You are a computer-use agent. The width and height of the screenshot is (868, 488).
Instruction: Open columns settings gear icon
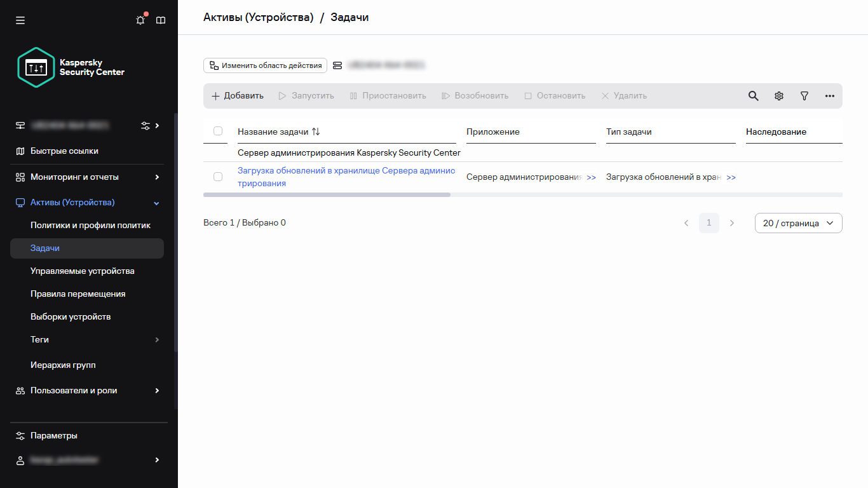(779, 96)
